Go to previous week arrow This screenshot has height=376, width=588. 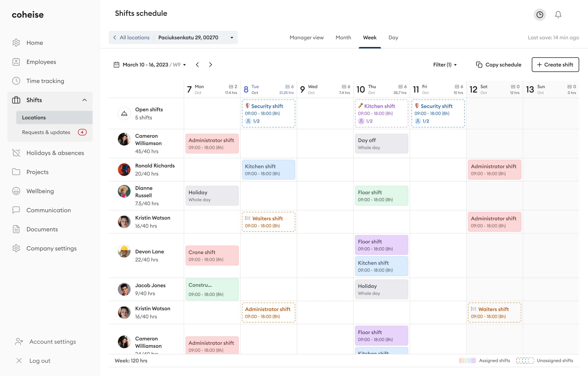tap(197, 65)
